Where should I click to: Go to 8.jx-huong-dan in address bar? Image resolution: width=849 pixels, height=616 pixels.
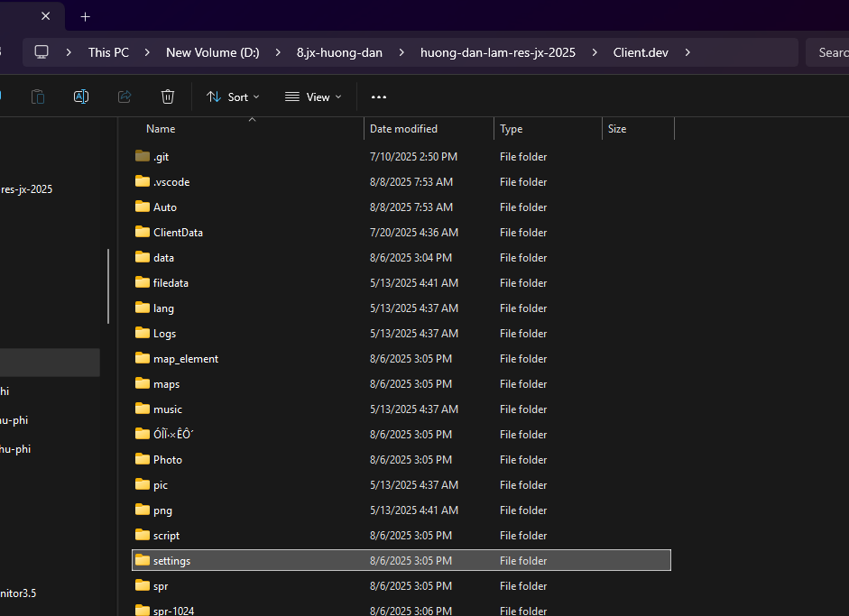(339, 52)
